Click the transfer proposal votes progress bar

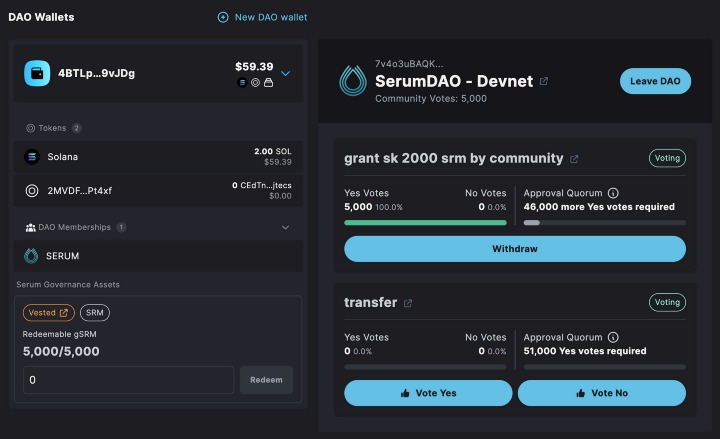coord(425,367)
